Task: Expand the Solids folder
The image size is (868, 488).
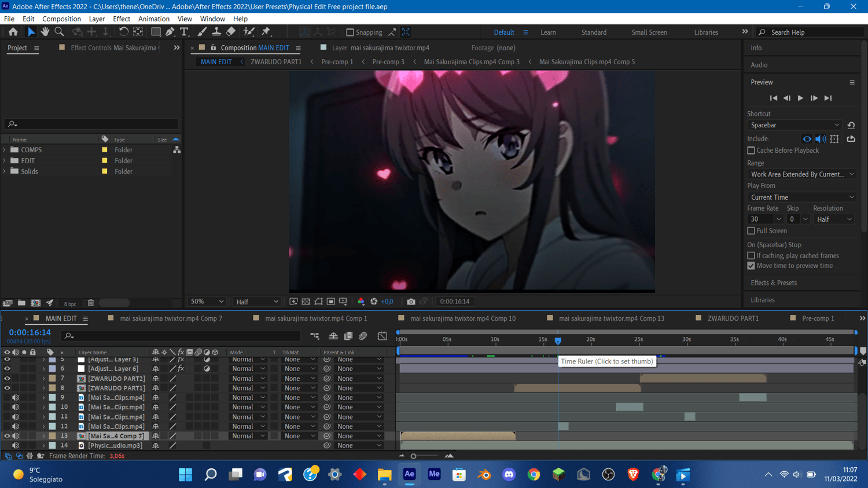Action: pyautogui.click(x=5, y=172)
